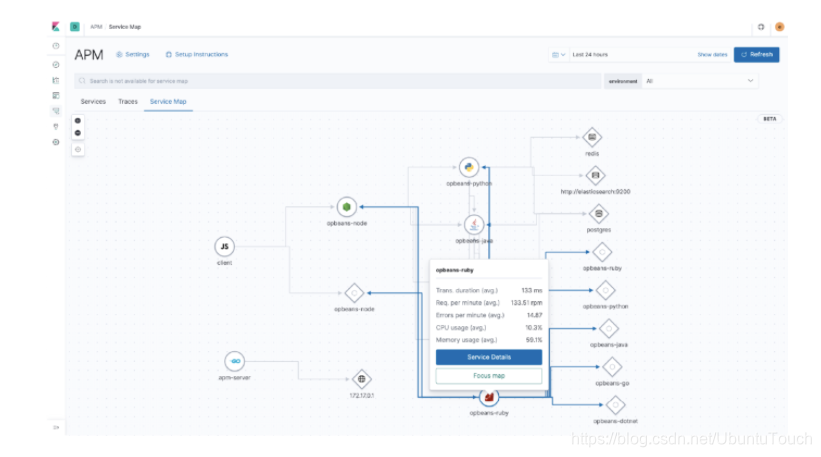The height and width of the screenshot is (457, 821).
Task: Open the orange user avatar menu
Action: point(780,27)
